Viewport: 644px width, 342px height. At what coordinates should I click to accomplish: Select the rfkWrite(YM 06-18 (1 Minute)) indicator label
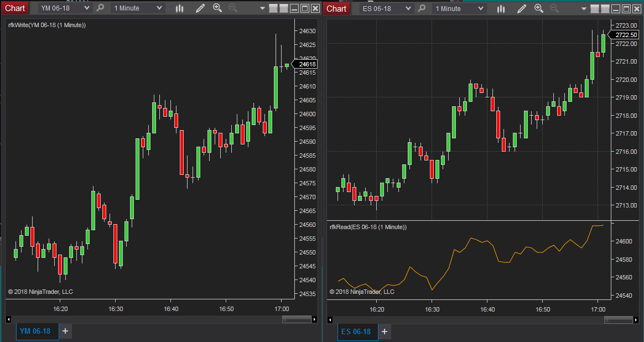tap(47, 25)
